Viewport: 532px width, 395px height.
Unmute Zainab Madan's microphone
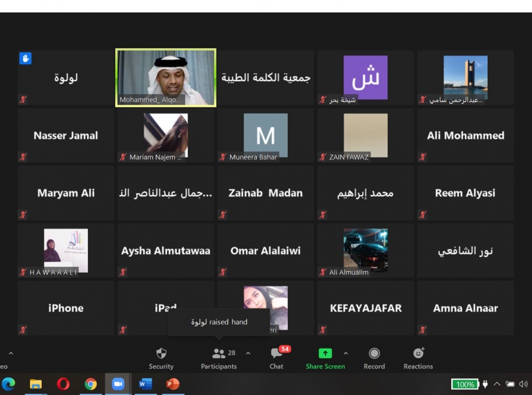pos(223,215)
